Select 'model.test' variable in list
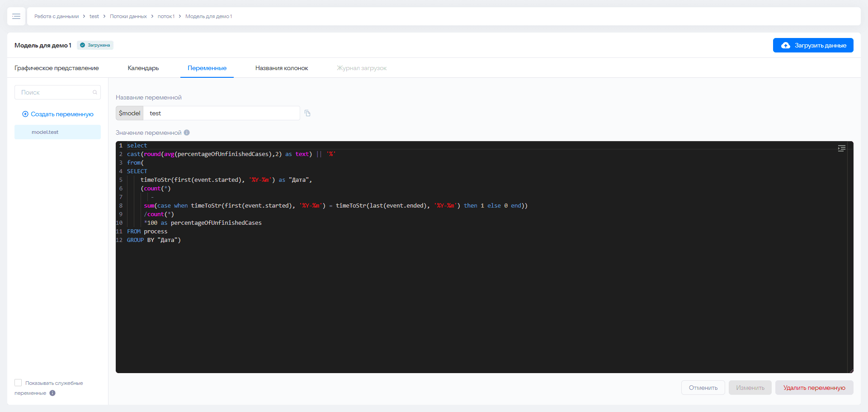Viewport: 868px width, 412px height. pos(57,132)
